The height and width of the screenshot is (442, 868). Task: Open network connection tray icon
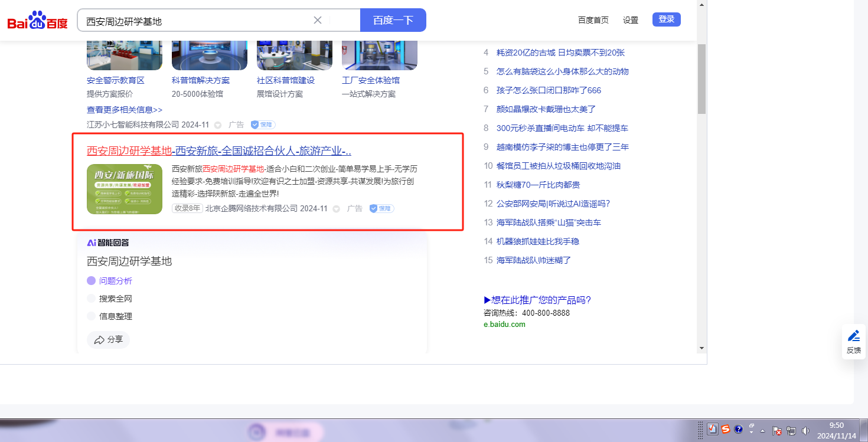791,431
